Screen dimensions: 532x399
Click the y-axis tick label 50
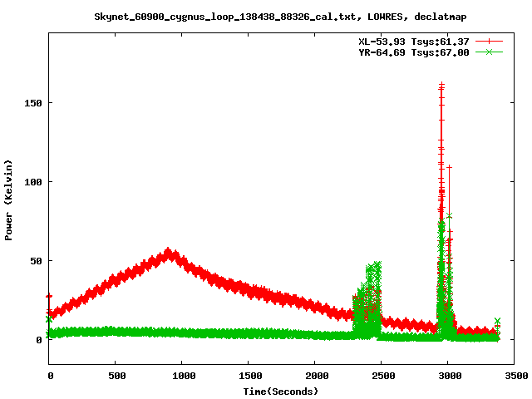coord(36,261)
